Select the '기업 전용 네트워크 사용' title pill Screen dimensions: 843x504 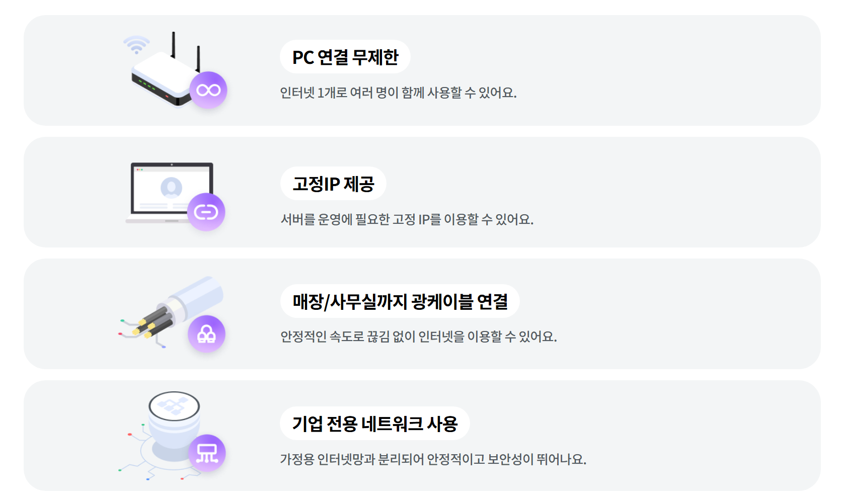click(375, 424)
